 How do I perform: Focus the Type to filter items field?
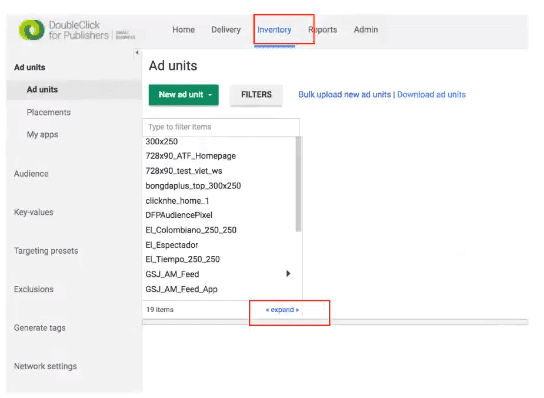[221, 127]
